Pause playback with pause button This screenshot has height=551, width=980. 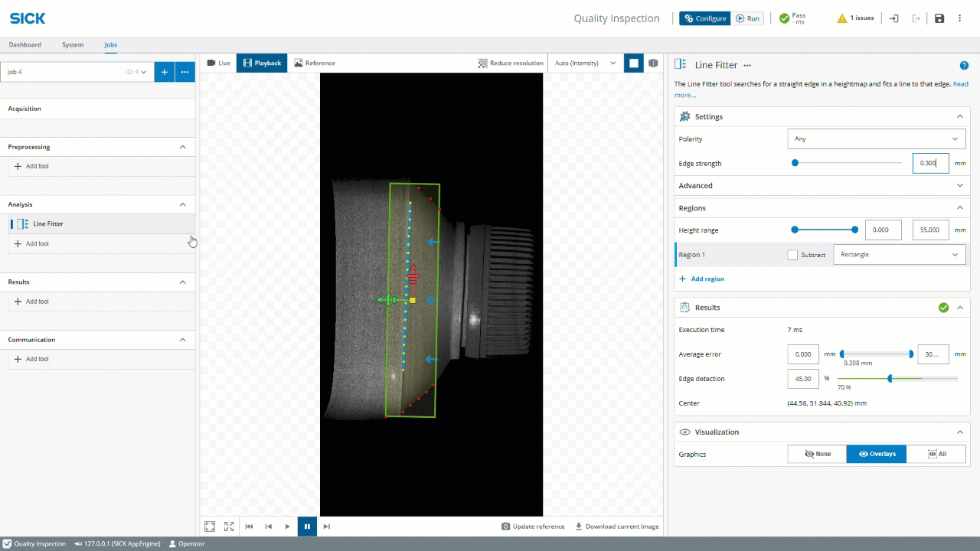(x=307, y=527)
